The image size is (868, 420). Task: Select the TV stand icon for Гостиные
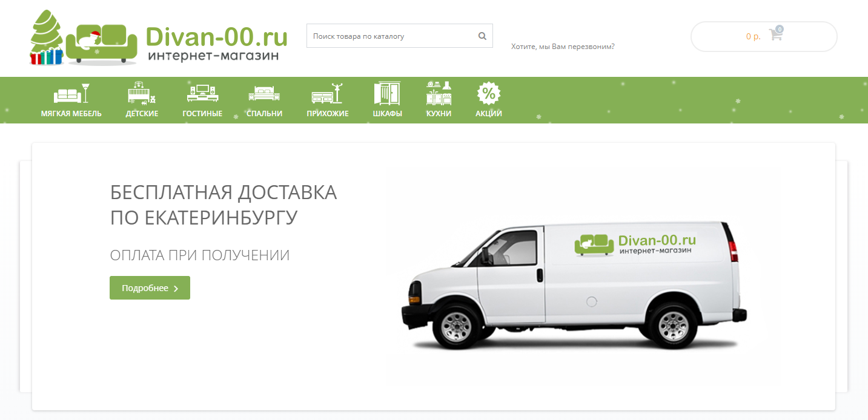202,93
